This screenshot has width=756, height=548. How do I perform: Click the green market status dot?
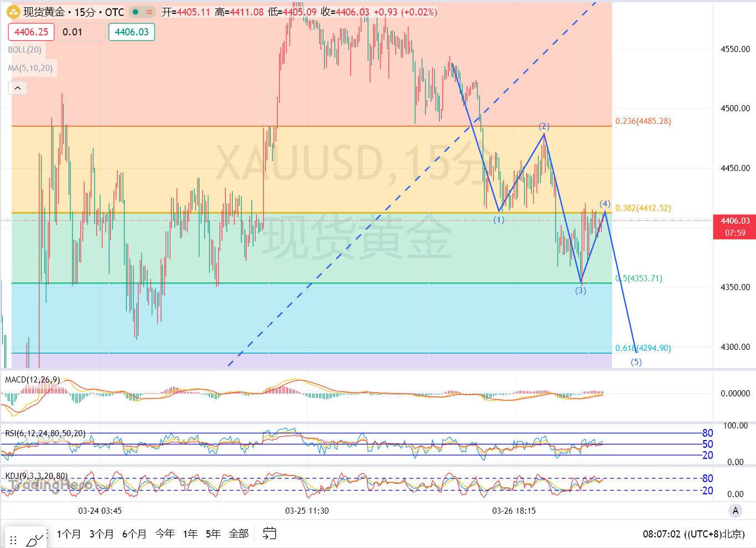pos(136,12)
